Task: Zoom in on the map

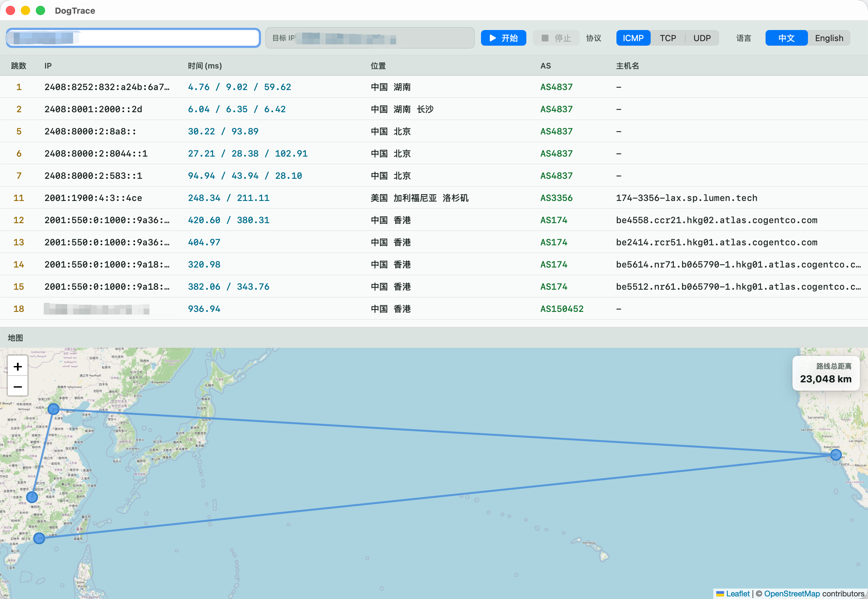Action: pyautogui.click(x=18, y=366)
